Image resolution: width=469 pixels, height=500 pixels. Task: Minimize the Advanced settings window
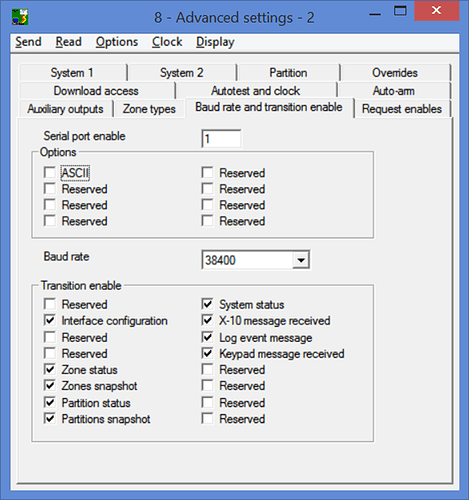click(x=375, y=14)
